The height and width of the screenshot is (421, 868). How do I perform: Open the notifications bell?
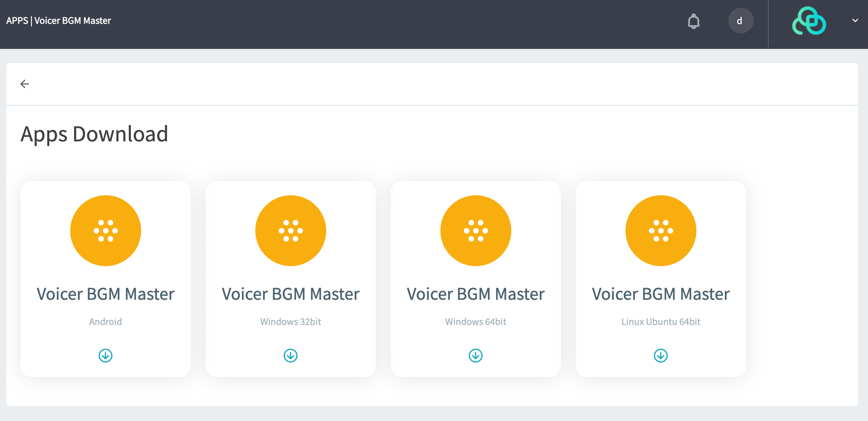click(x=694, y=21)
